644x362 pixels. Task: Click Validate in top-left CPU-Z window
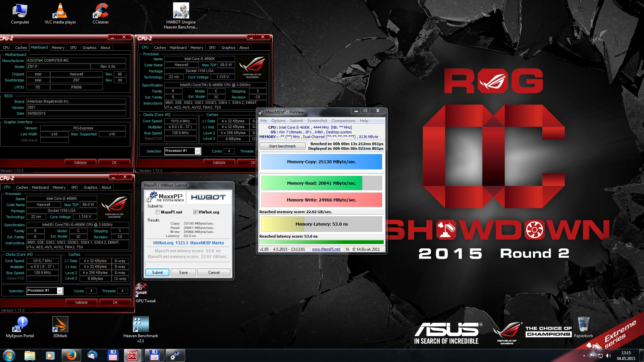tap(80, 163)
